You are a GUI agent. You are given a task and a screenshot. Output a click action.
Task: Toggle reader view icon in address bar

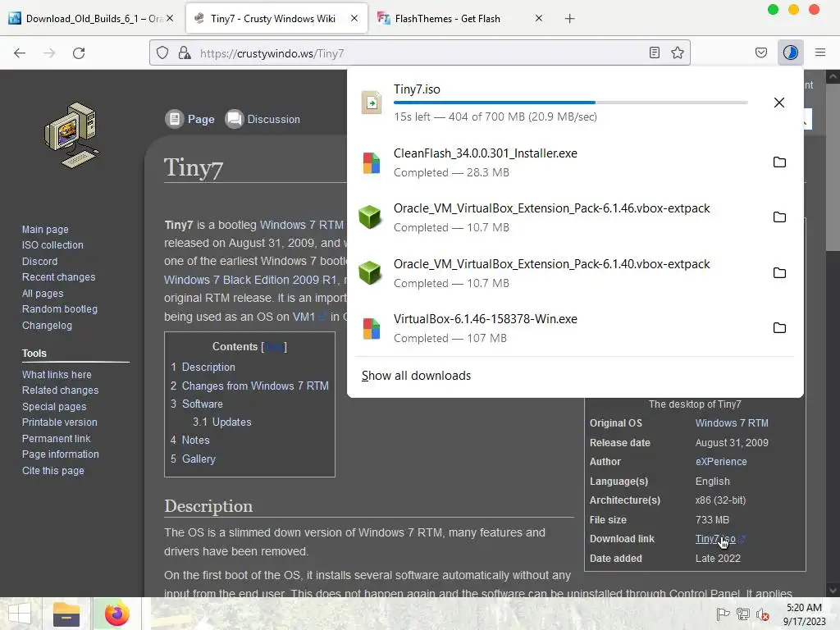tap(654, 52)
